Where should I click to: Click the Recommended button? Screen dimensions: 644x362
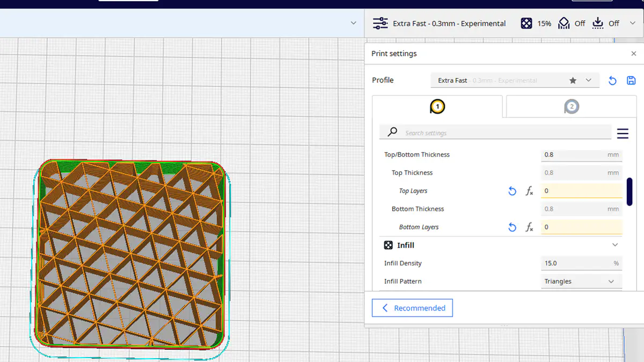(412, 308)
